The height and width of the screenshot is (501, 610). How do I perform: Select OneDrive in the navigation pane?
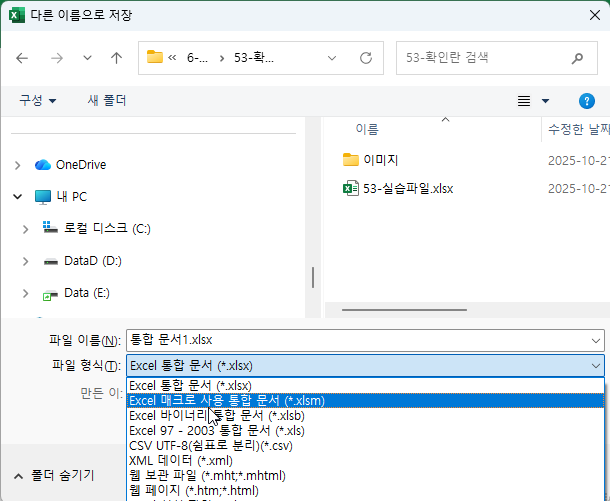(70, 165)
